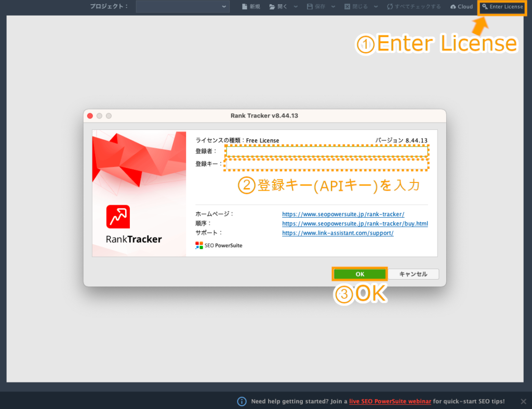Close the Rank Tracker dialog with red button

[90, 116]
